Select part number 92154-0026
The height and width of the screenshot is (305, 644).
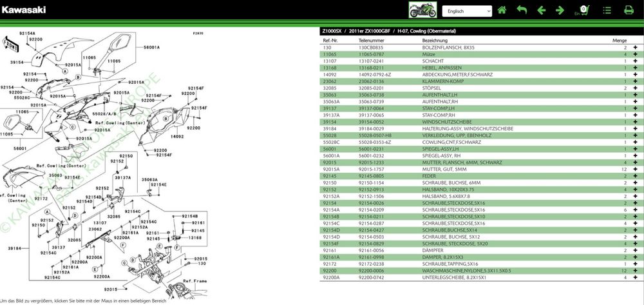[x=372, y=203]
